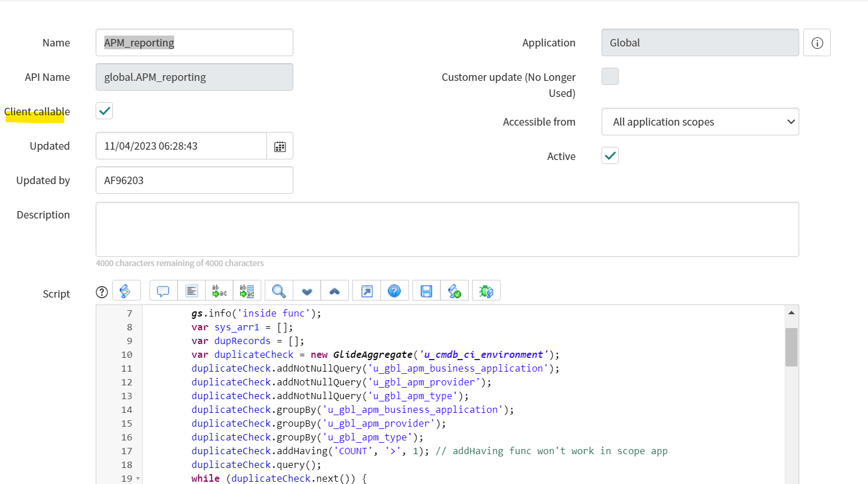Click the find next down-arrow icon

(x=307, y=291)
